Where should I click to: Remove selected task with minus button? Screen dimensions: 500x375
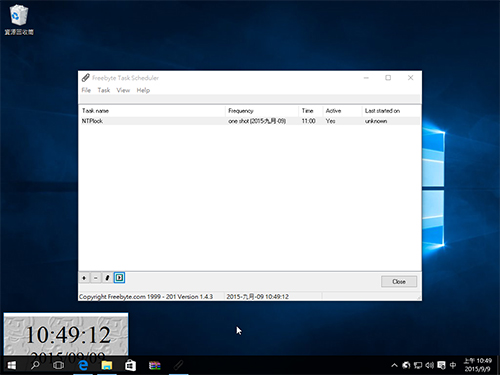click(x=96, y=278)
